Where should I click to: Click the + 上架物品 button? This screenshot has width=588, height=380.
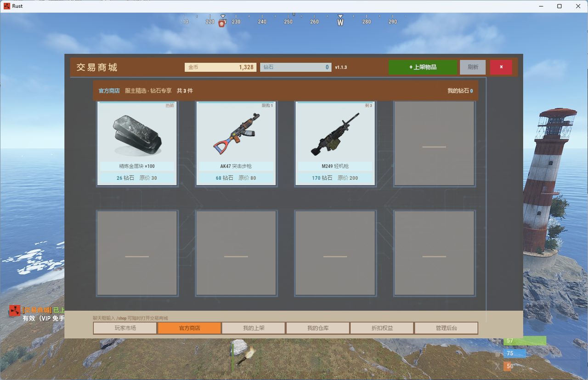[x=423, y=67]
